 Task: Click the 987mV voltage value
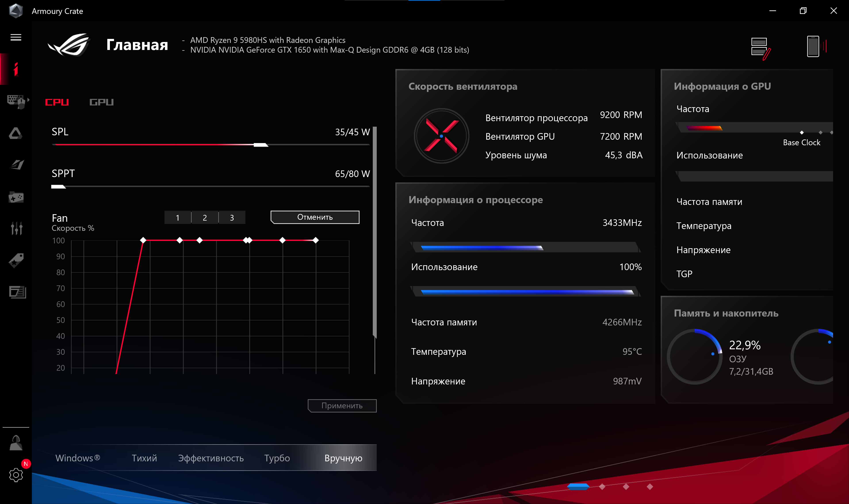(627, 381)
